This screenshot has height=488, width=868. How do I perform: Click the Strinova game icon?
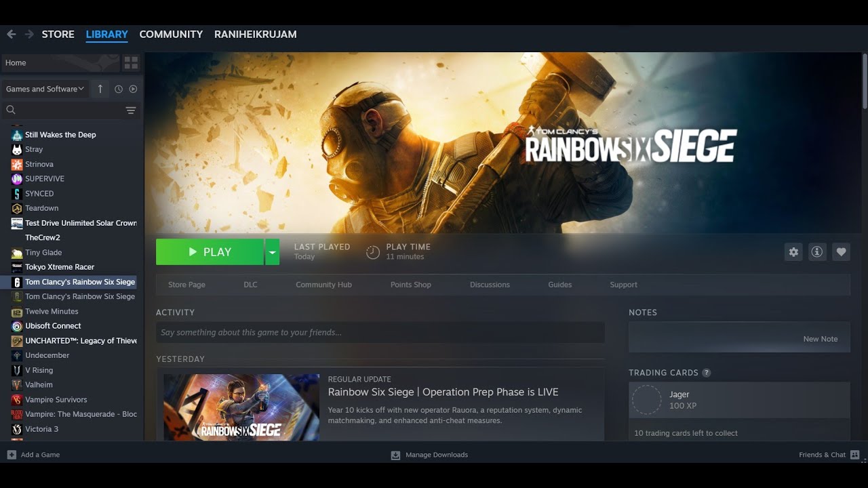(17, 164)
